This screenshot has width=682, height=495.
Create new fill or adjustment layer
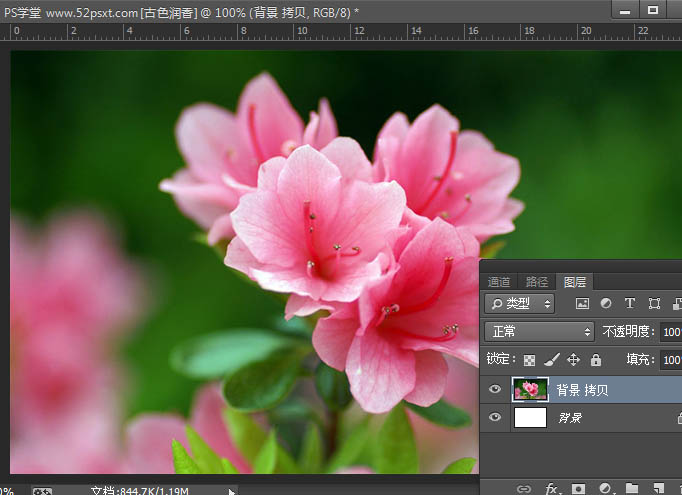605,488
